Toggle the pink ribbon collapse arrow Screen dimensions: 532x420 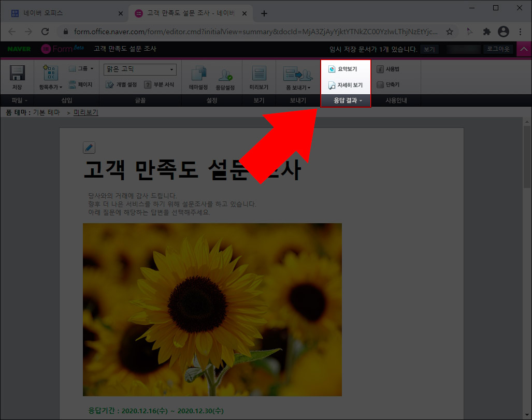pos(525,48)
